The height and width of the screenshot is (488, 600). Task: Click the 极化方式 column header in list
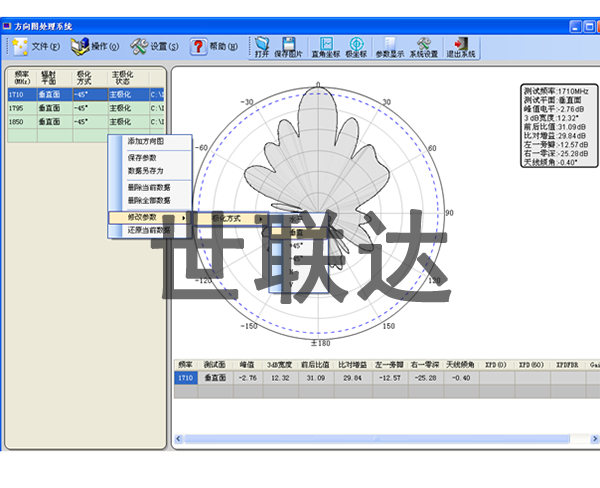pos(90,78)
